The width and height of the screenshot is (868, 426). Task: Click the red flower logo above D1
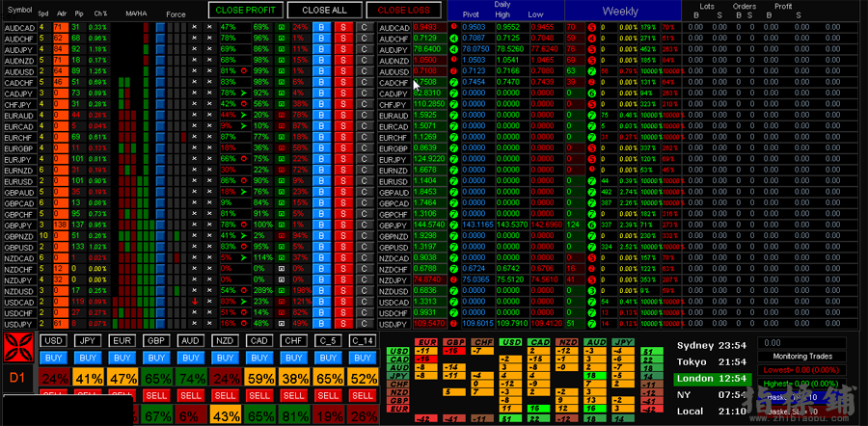(19, 348)
